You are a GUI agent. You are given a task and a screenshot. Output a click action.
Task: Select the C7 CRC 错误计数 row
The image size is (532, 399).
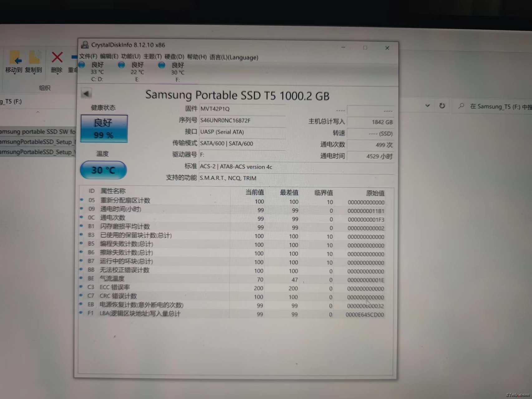tap(232, 296)
